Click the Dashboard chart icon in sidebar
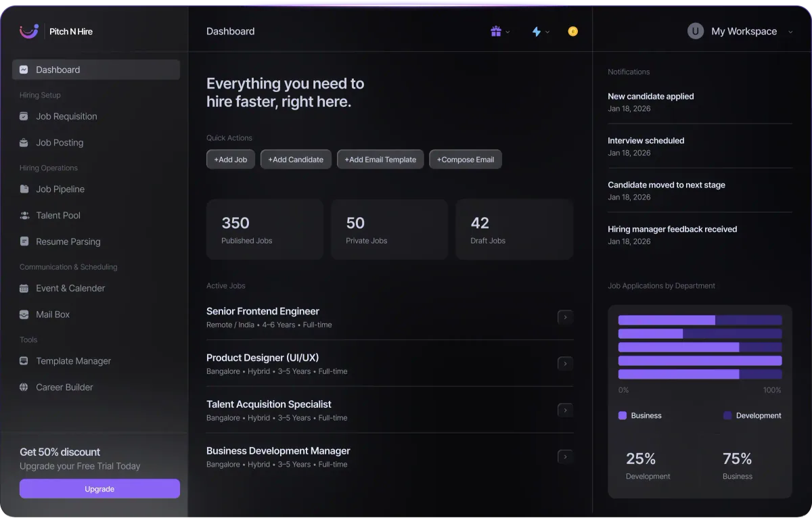The height and width of the screenshot is (518, 812). click(x=24, y=70)
